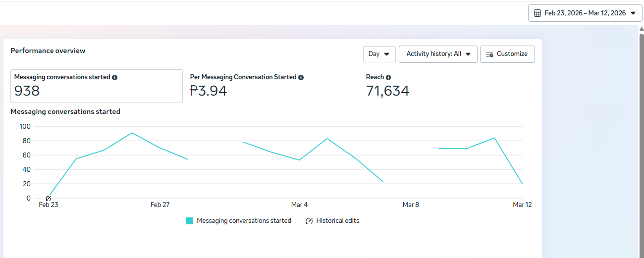Select the Per Messaging Conversation Started metric
The height and width of the screenshot is (258, 644).
pyautogui.click(x=247, y=86)
